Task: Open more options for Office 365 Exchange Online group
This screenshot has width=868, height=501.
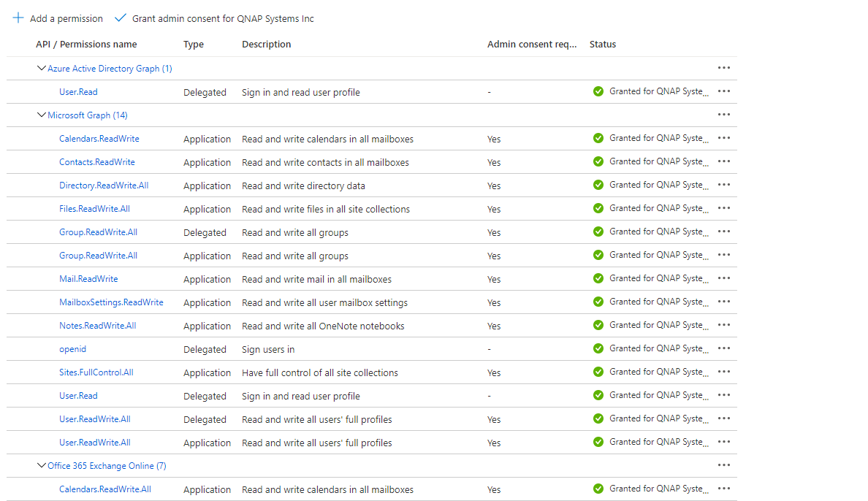Action: tap(723, 465)
